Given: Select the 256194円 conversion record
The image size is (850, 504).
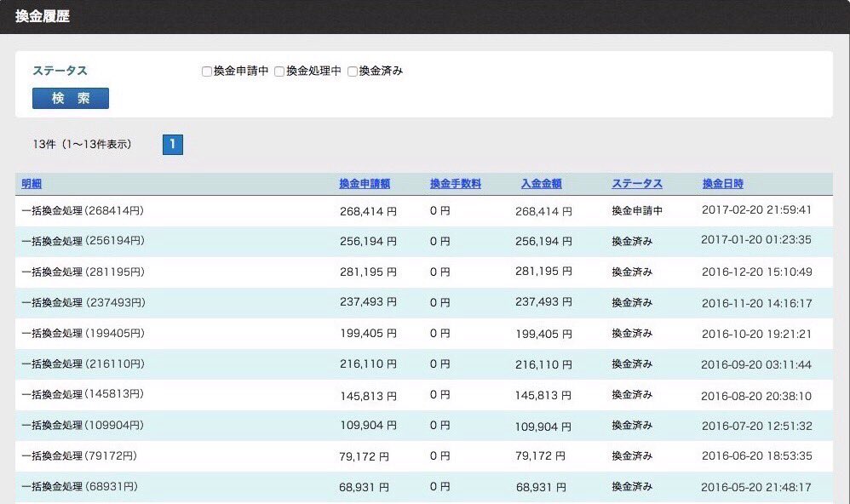Looking at the screenshot, I should click(x=83, y=240).
